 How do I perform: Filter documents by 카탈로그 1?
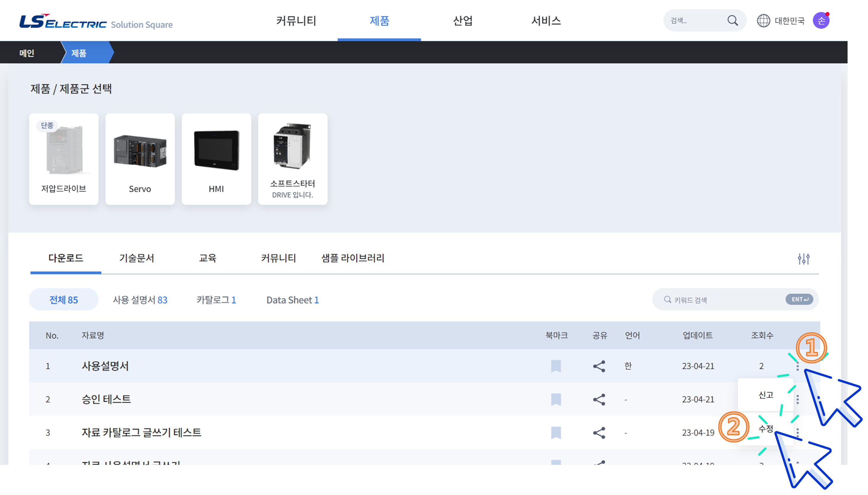[216, 299]
